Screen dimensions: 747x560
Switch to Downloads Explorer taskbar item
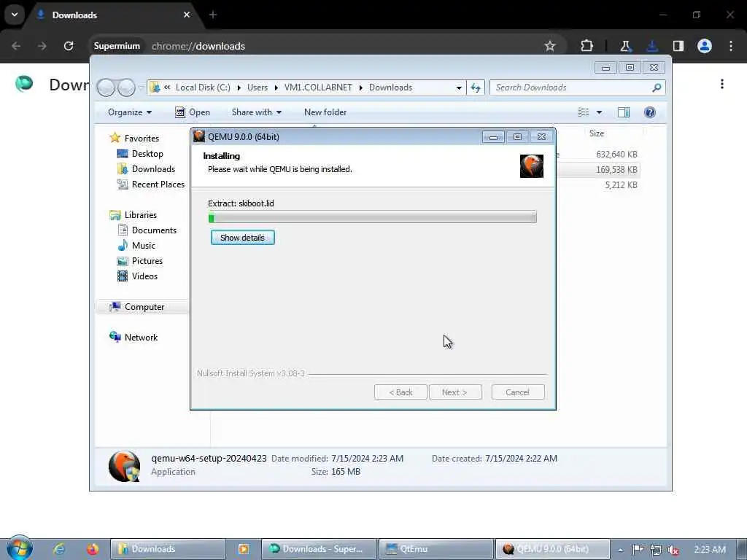coord(168,549)
